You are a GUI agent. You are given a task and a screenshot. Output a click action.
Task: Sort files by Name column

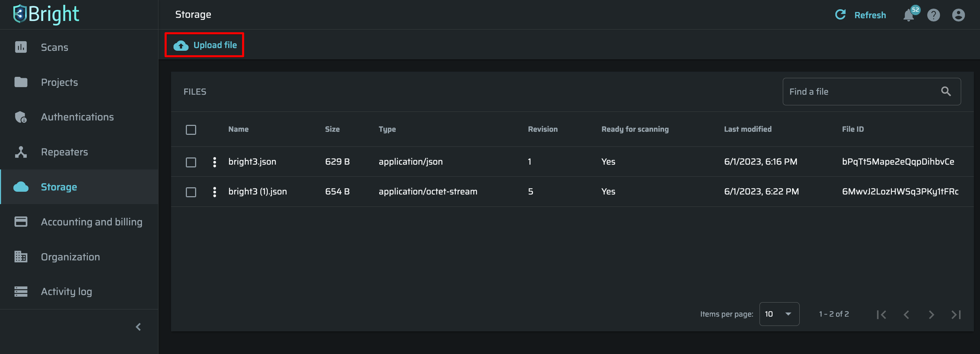(238, 129)
